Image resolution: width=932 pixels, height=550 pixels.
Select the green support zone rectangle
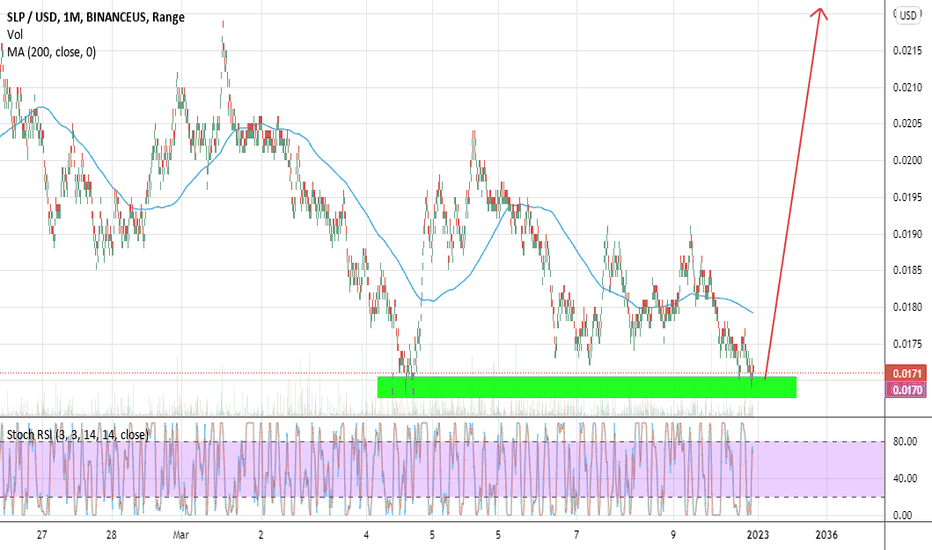[x=587, y=387]
